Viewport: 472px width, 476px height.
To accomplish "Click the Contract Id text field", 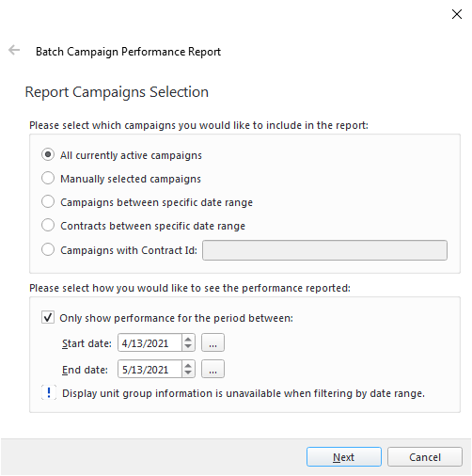I will click(324, 250).
